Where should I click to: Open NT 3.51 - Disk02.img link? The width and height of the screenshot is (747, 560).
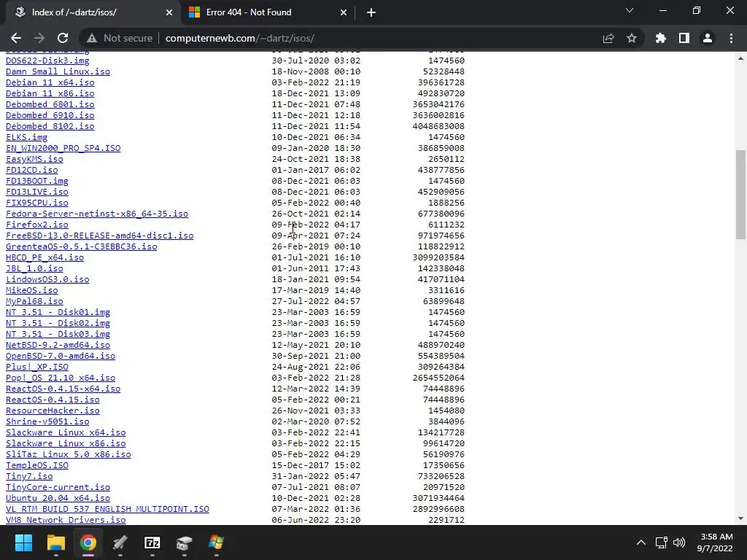click(x=58, y=323)
